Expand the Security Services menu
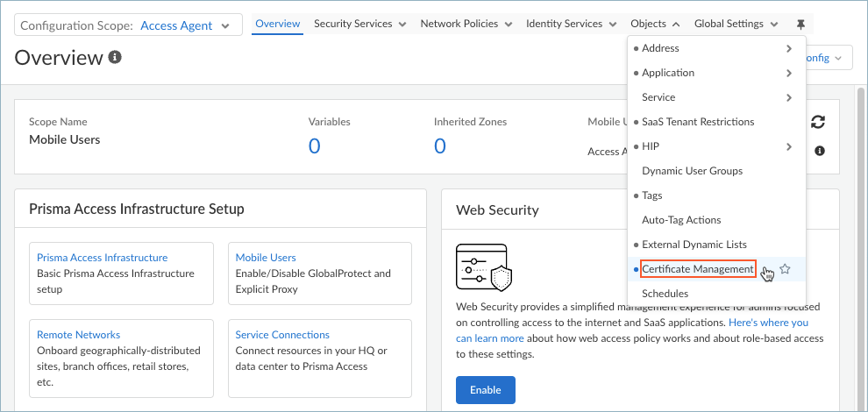This screenshot has width=868, height=412. pos(359,25)
